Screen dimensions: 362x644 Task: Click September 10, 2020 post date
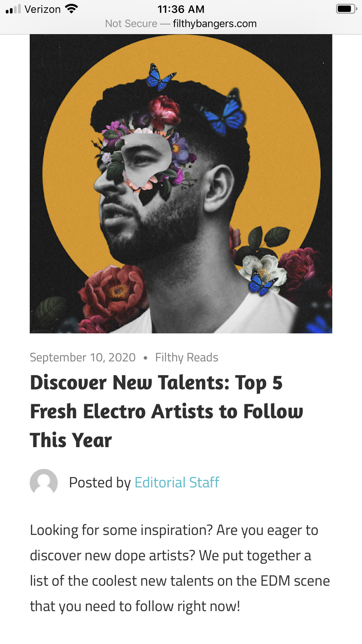pyautogui.click(x=83, y=357)
